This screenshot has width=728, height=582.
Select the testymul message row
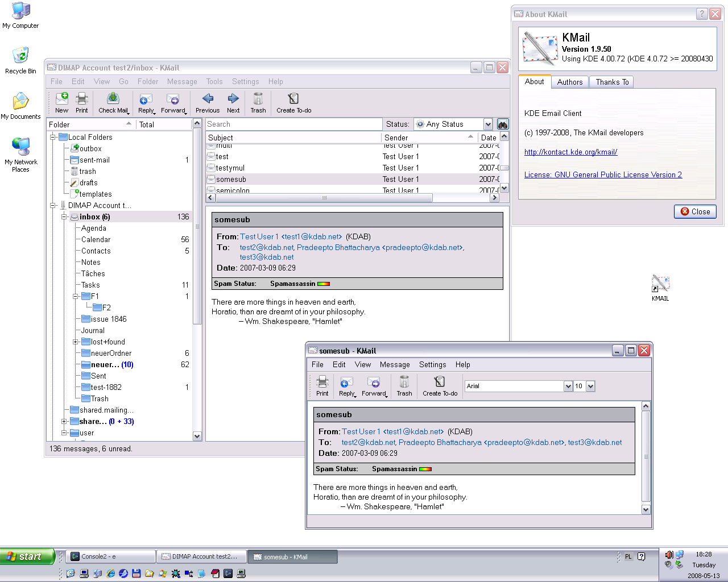pyautogui.click(x=353, y=168)
